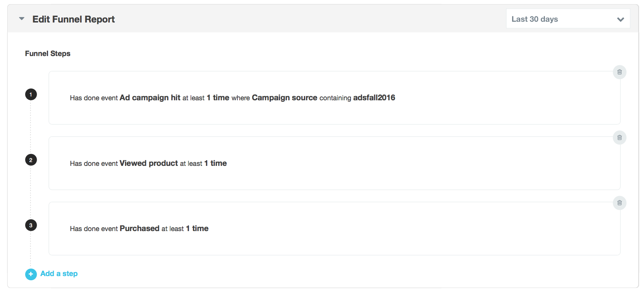
Task: Edit the Ad campaign hit event name
Action: [150, 98]
